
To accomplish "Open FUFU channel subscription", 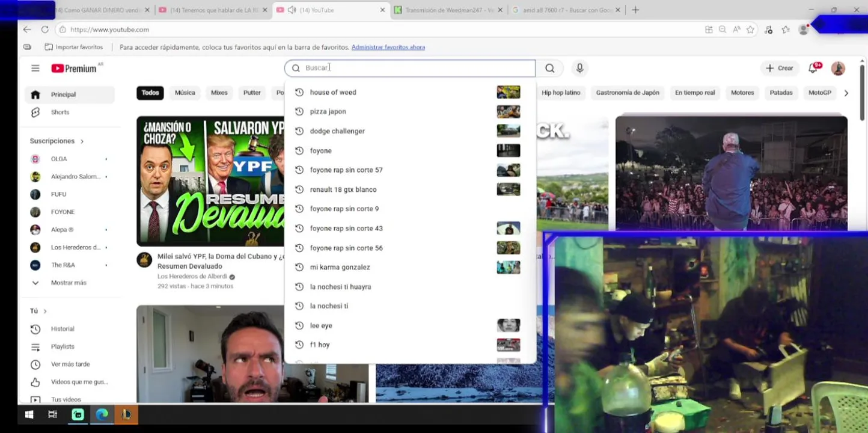I will coord(70,194).
